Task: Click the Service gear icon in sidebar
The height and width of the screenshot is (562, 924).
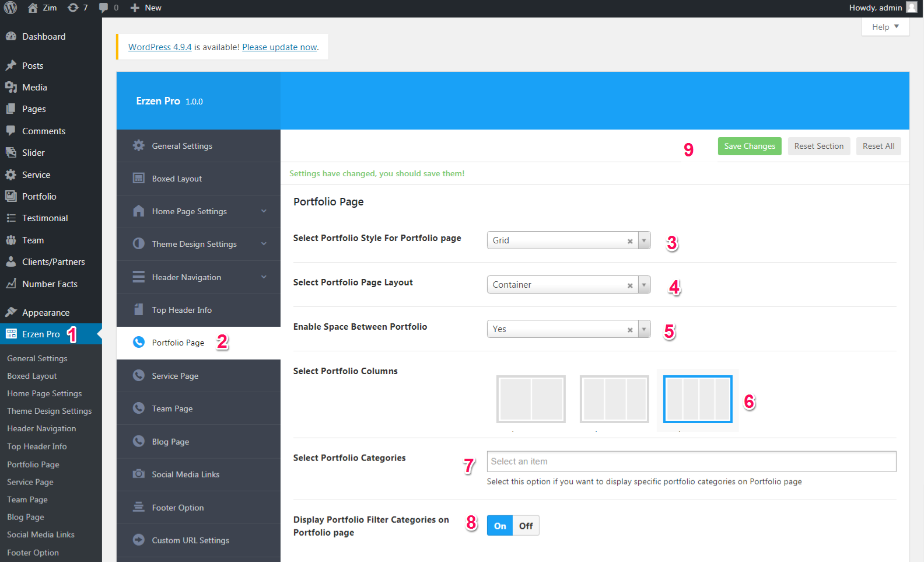Action: (x=10, y=174)
